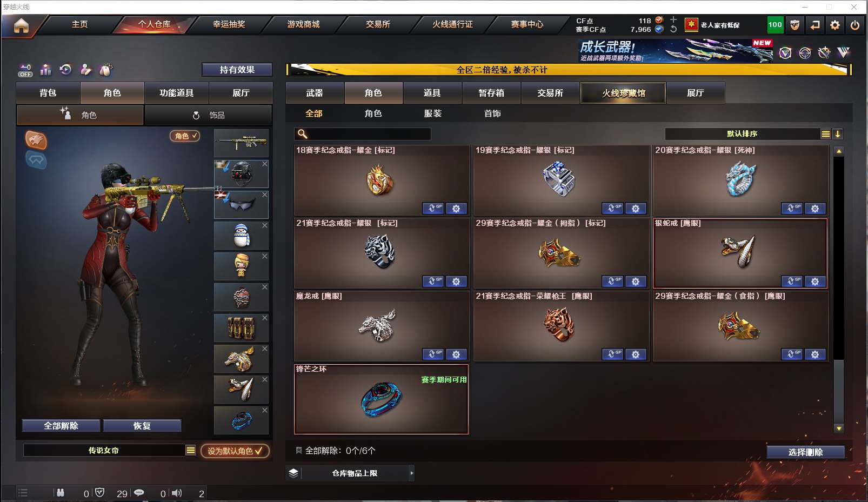The width and height of the screenshot is (868, 502).
Task: Remove equipped snowman accessory with X
Action: click(265, 225)
